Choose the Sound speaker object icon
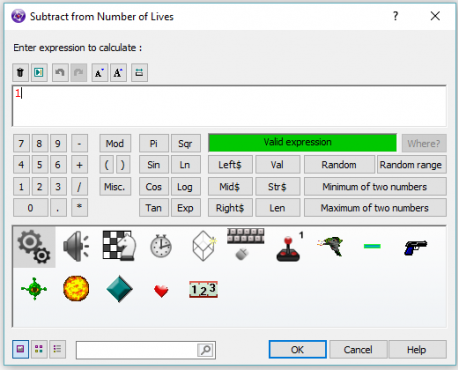 point(76,247)
